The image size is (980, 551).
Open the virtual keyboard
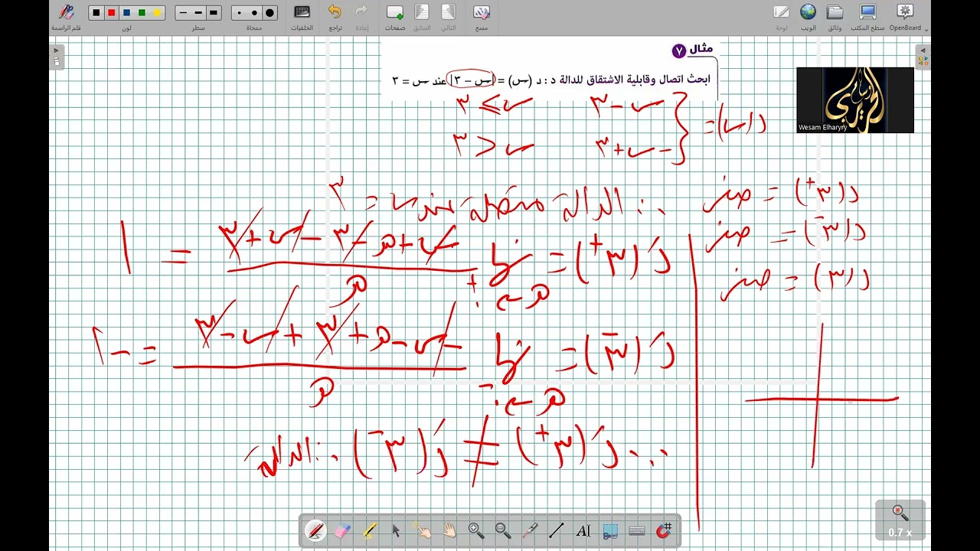(x=637, y=530)
